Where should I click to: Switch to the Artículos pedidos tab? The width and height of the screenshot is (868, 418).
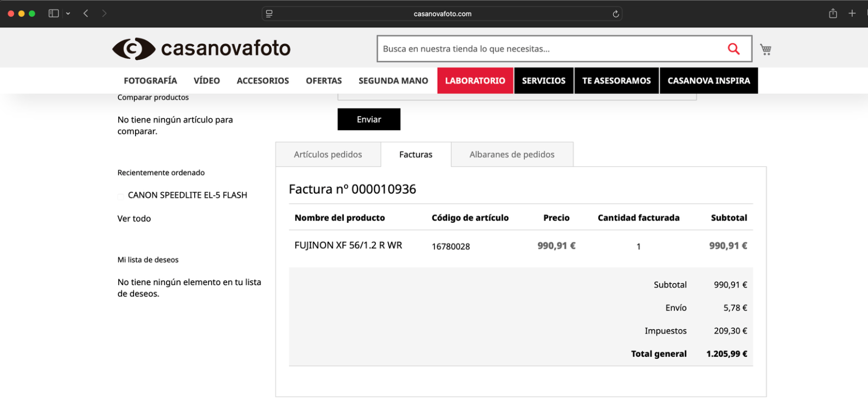(x=328, y=155)
